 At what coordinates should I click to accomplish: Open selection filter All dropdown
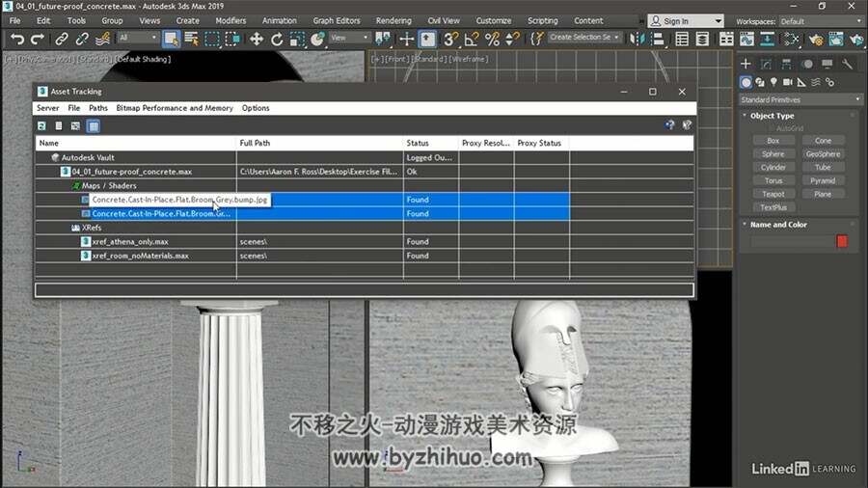click(x=138, y=38)
